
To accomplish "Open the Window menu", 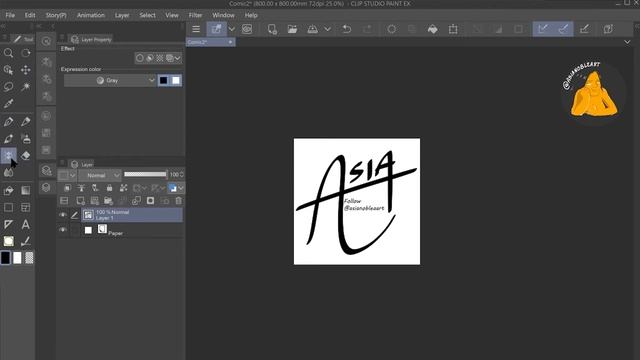I will pyautogui.click(x=223, y=15).
